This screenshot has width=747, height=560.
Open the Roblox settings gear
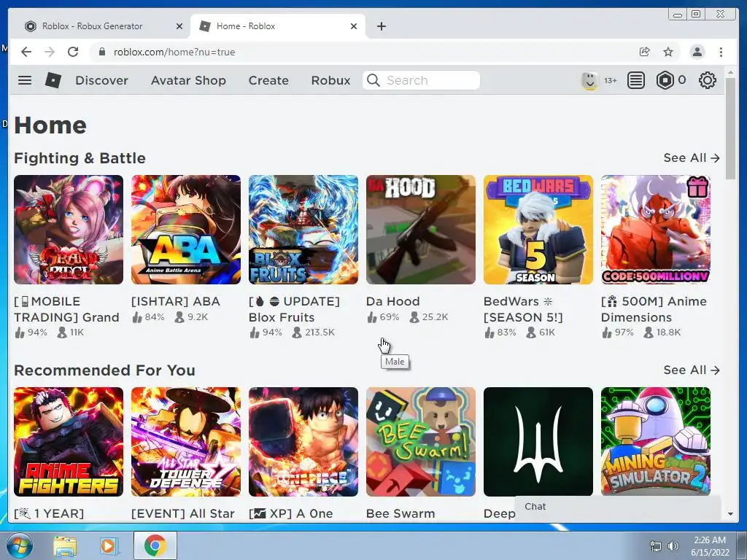(x=707, y=80)
